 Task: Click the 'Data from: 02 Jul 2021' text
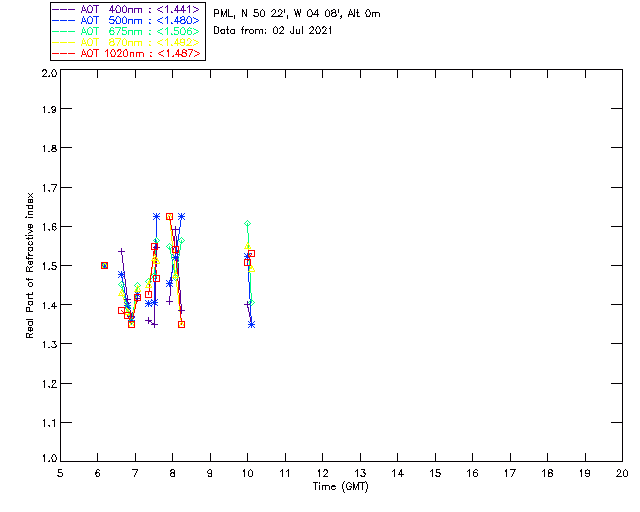point(273,31)
